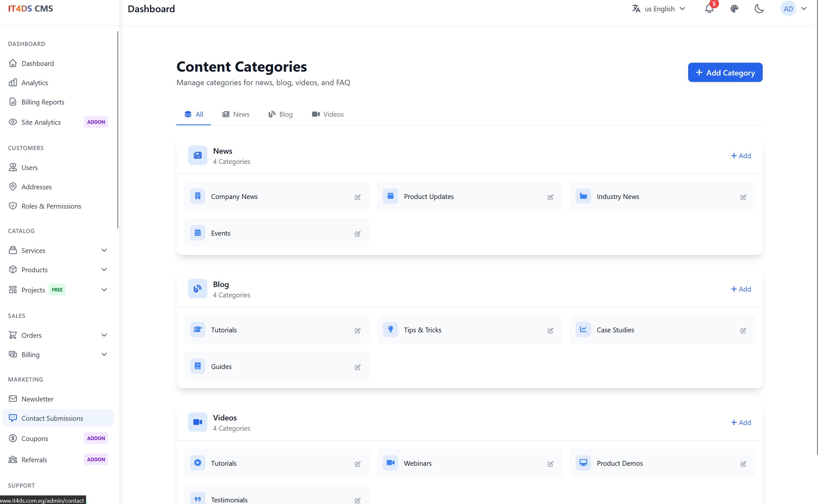
Task: Click edit icon for Tips & Tricks
Action: [550, 330]
